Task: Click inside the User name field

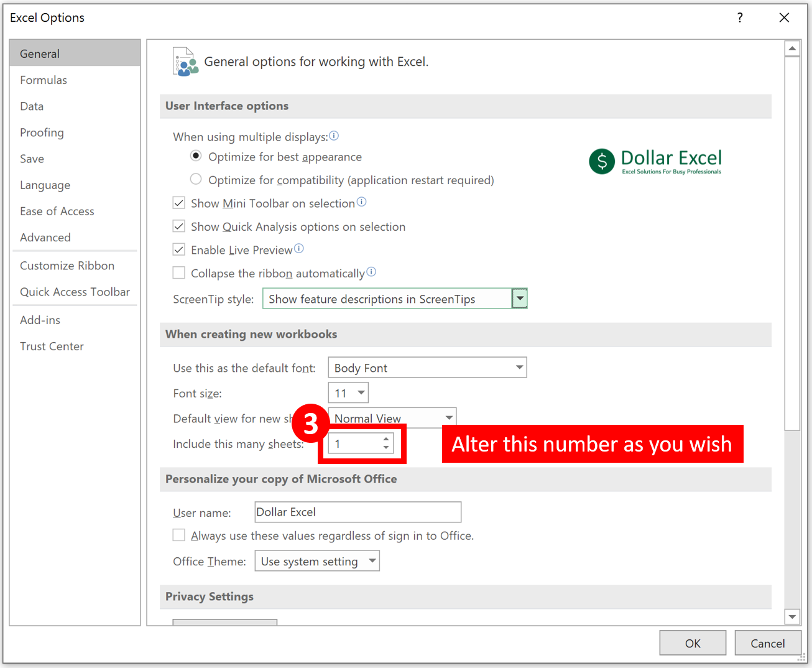Action: pos(358,512)
